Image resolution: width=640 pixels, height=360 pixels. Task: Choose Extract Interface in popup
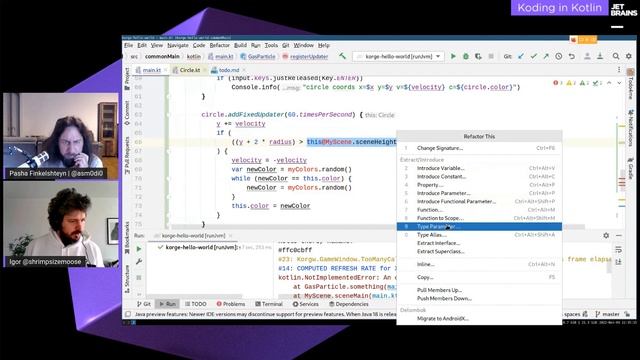[479, 243]
